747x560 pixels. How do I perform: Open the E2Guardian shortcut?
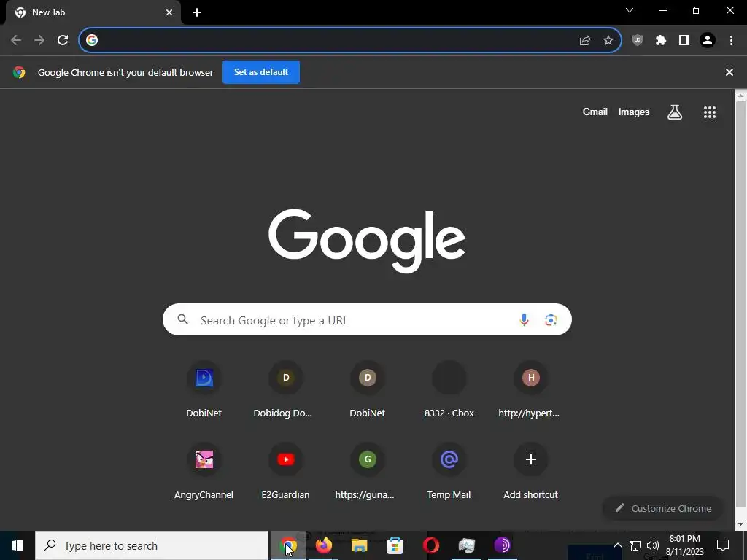coord(286,472)
